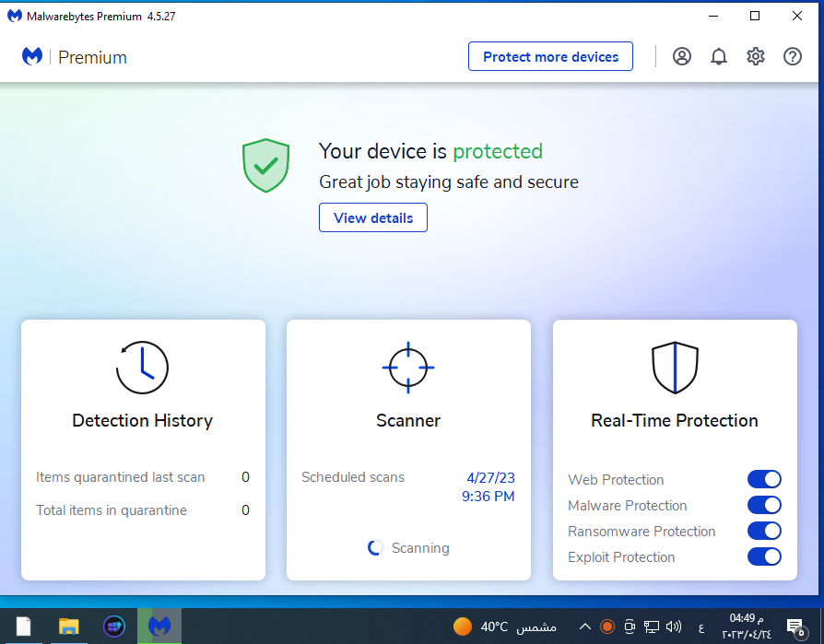Open the scheduled scan date 4/27/23

491,477
